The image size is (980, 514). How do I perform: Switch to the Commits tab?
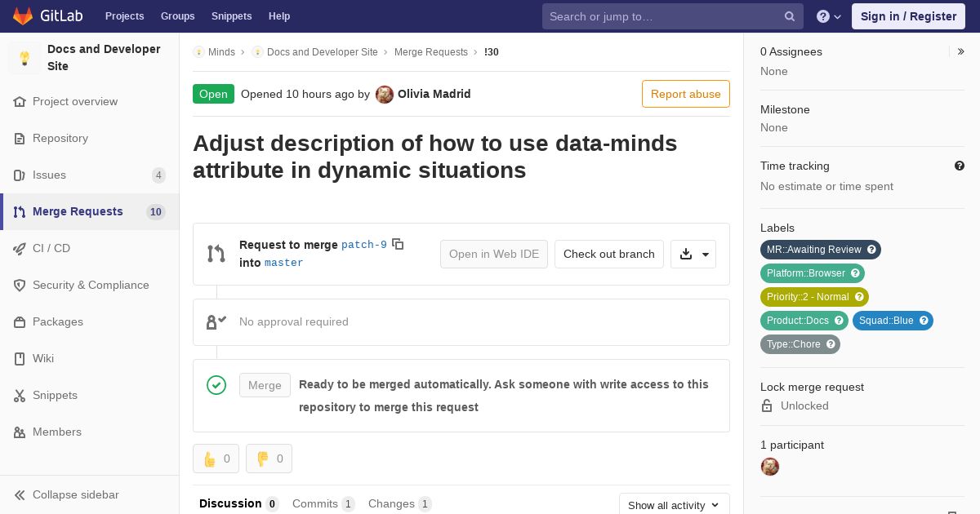323,503
